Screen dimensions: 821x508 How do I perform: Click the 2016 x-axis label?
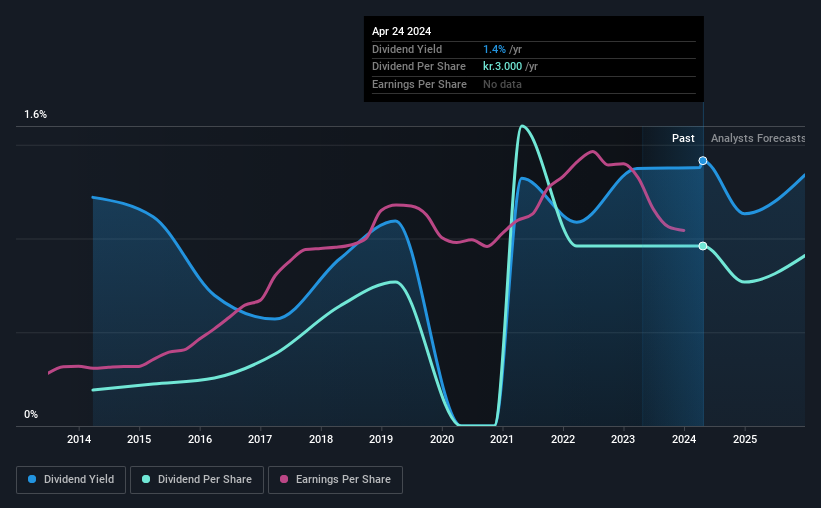click(x=200, y=439)
